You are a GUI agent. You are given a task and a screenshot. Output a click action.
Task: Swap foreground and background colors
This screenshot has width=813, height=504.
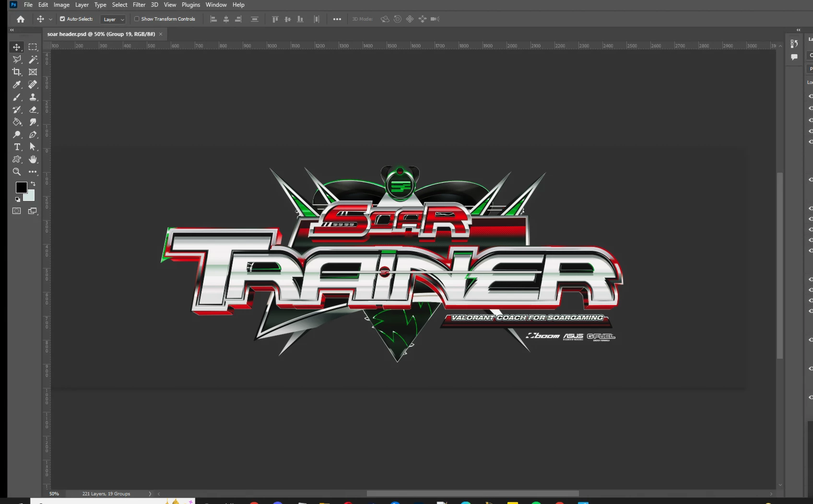point(33,184)
